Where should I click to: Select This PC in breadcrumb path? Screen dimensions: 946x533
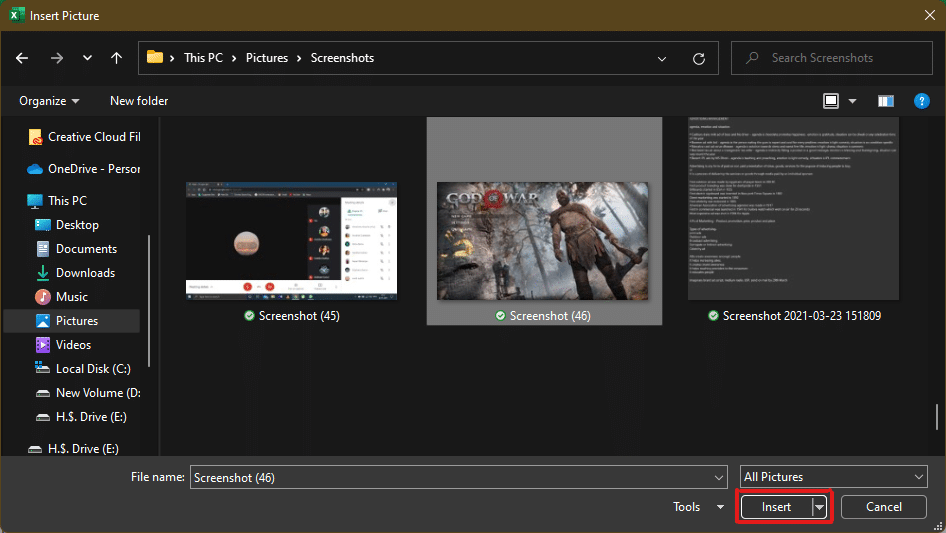point(203,58)
